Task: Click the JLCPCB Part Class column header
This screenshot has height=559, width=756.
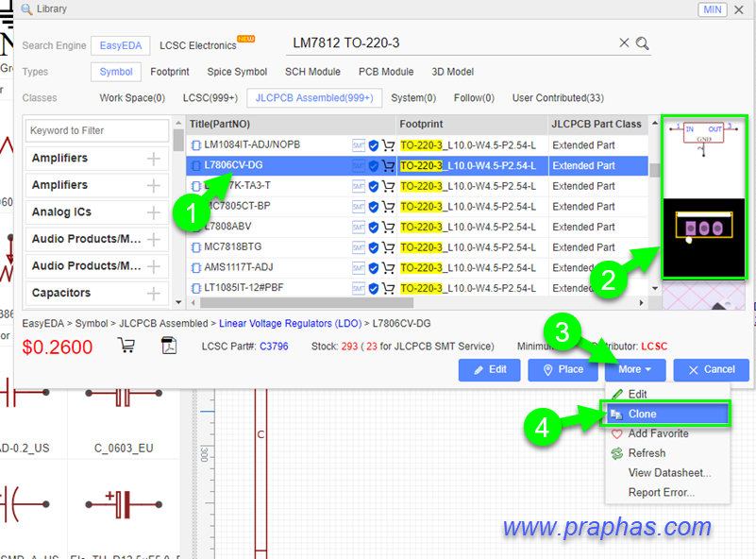Action: pos(596,125)
